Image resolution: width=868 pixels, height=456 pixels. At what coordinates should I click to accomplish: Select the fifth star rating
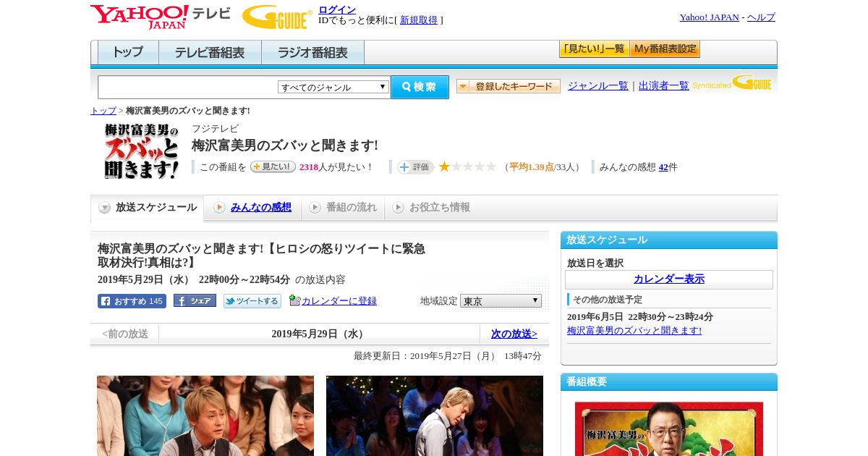490,166
